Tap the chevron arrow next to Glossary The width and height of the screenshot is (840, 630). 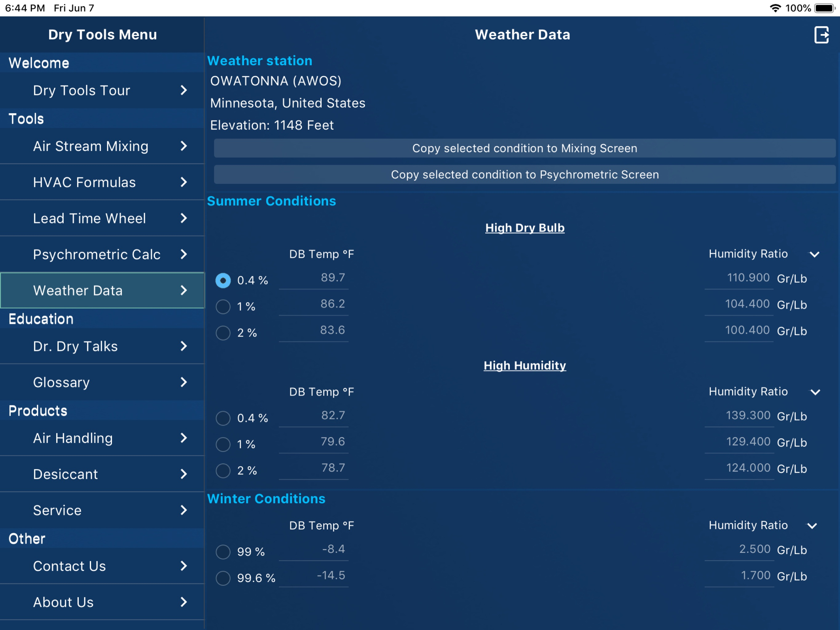(184, 382)
